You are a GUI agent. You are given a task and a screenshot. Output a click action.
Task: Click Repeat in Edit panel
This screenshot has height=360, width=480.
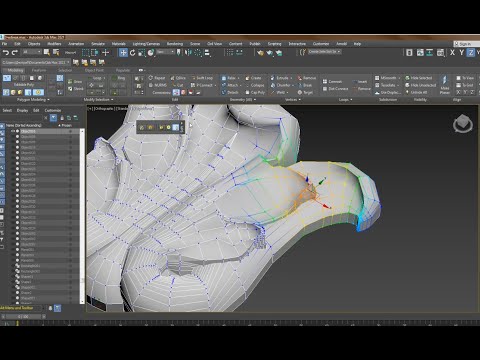pyautogui.click(x=157, y=78)
